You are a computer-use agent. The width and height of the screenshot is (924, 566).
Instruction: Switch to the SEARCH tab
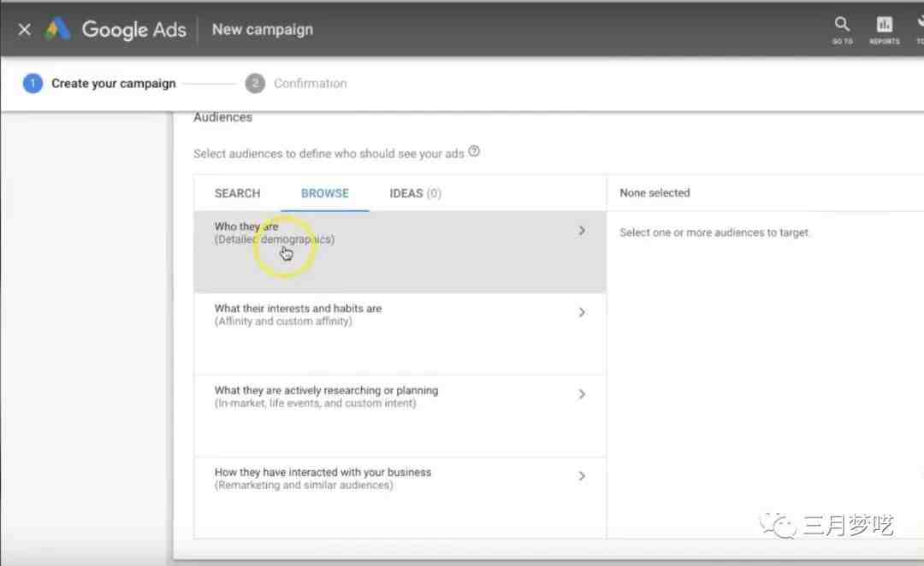[x=237, y=193]
